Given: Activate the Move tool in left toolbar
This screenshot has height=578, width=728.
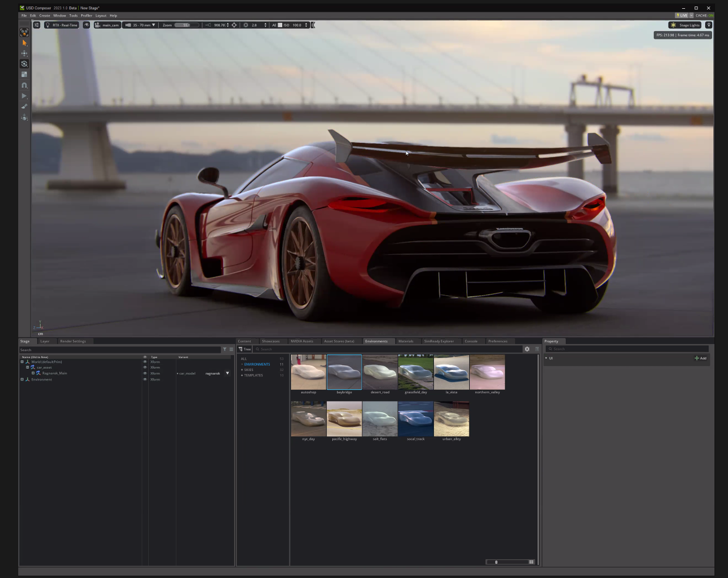Looking at the screenshot, I should [x=24, y=54].
